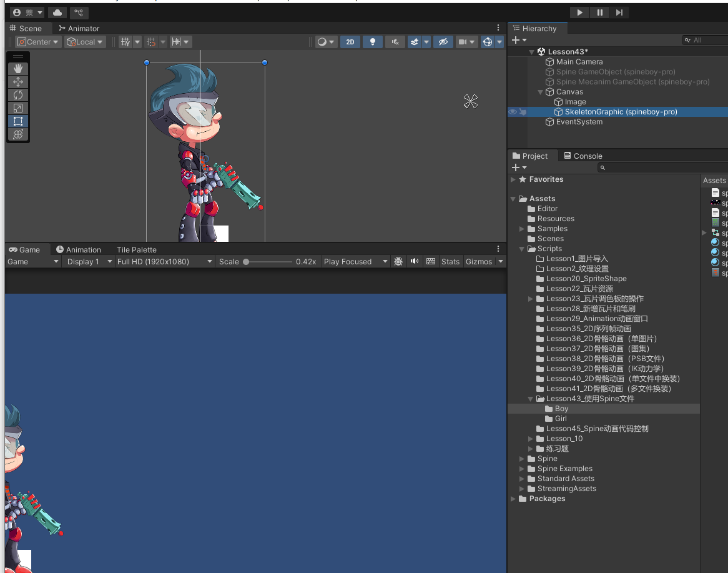
Task: Open scene camera settings
Action: [466, 42]
